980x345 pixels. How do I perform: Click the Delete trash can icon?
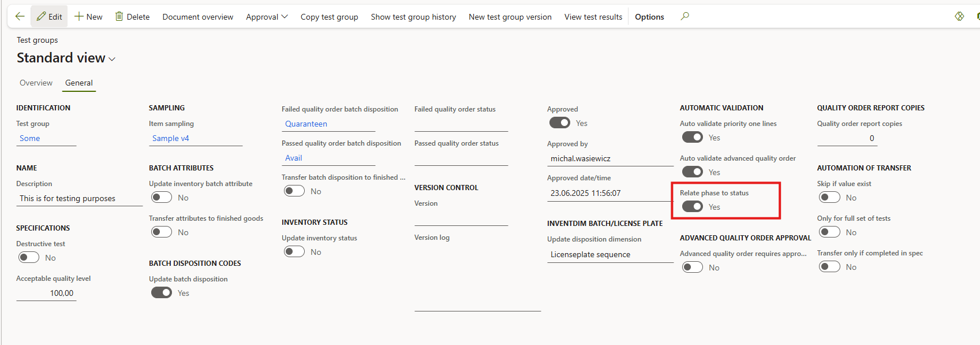119,17
